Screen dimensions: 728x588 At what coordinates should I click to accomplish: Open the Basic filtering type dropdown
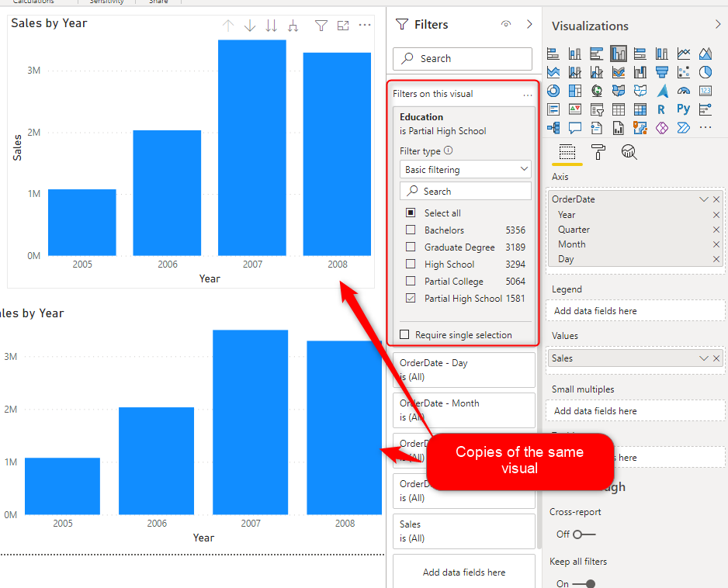[x=466, y=170]
